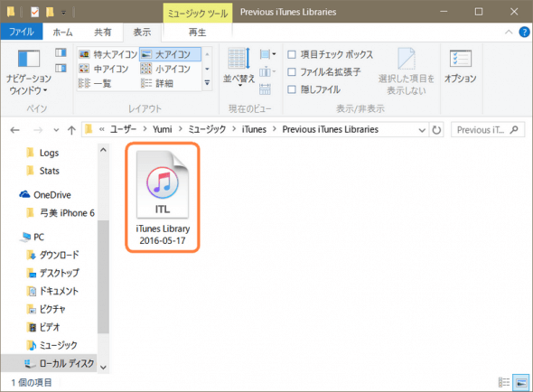Click iTunes in the address path

[x=254, y=129]
